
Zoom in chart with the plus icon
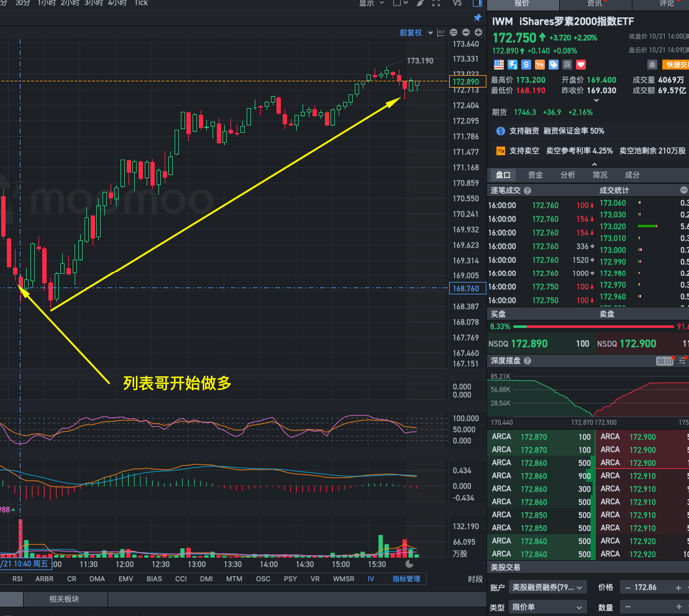coord(478,32)
